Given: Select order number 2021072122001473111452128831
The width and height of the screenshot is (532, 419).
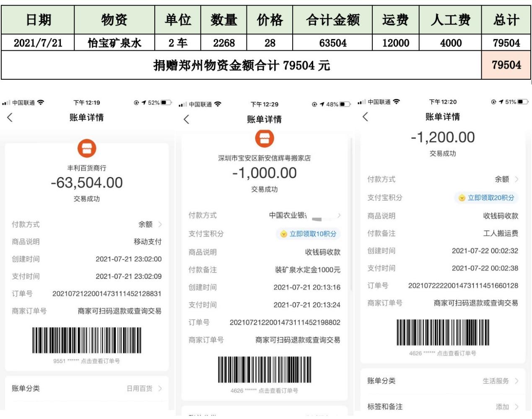Looking at the screenshot, I should tap(107, 294).
